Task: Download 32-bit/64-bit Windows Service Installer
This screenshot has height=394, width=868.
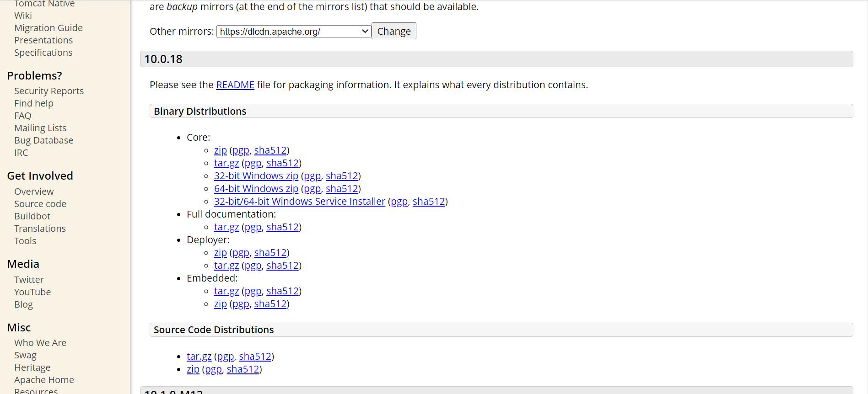Action: 300,202
